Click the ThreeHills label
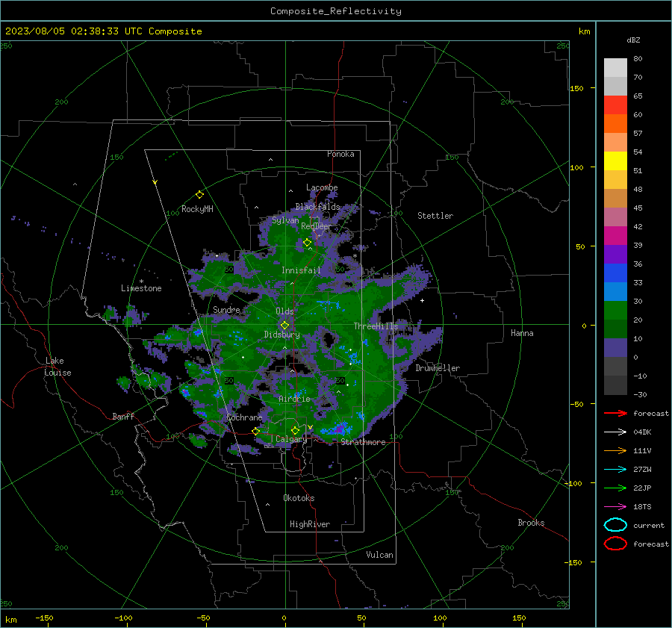The width and height of the screenshot is (672, 628). tap(376, 326)
